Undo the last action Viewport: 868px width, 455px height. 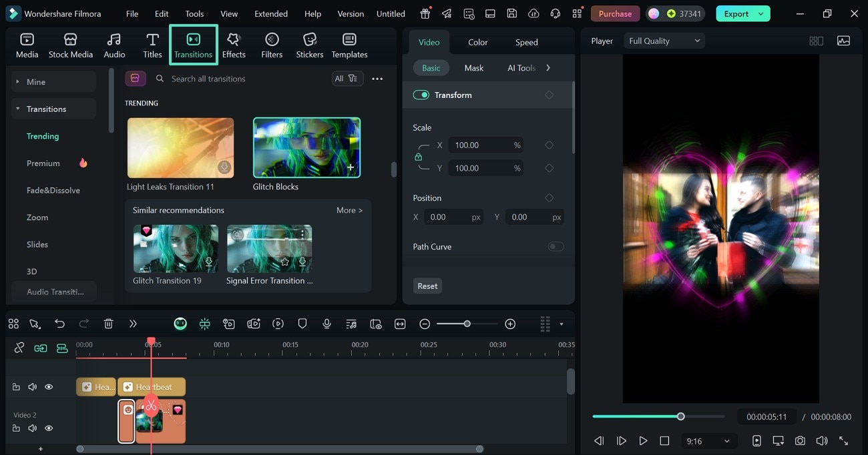point(59,324)
